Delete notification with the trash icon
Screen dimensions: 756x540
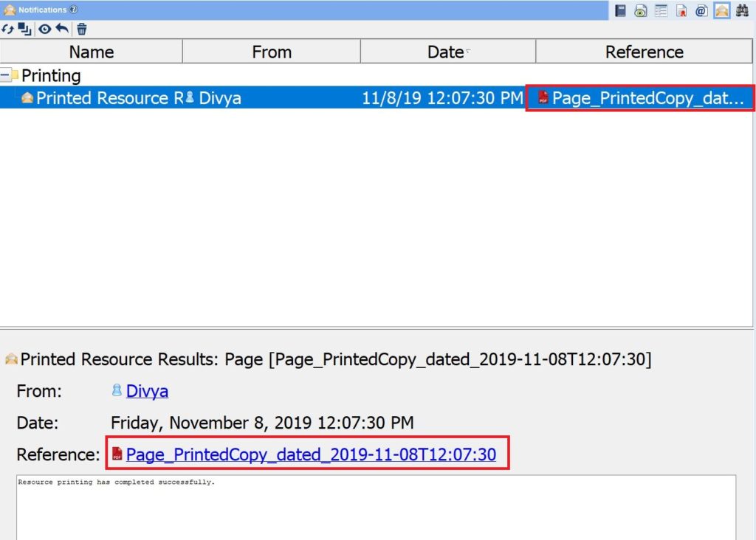[82, 30]
